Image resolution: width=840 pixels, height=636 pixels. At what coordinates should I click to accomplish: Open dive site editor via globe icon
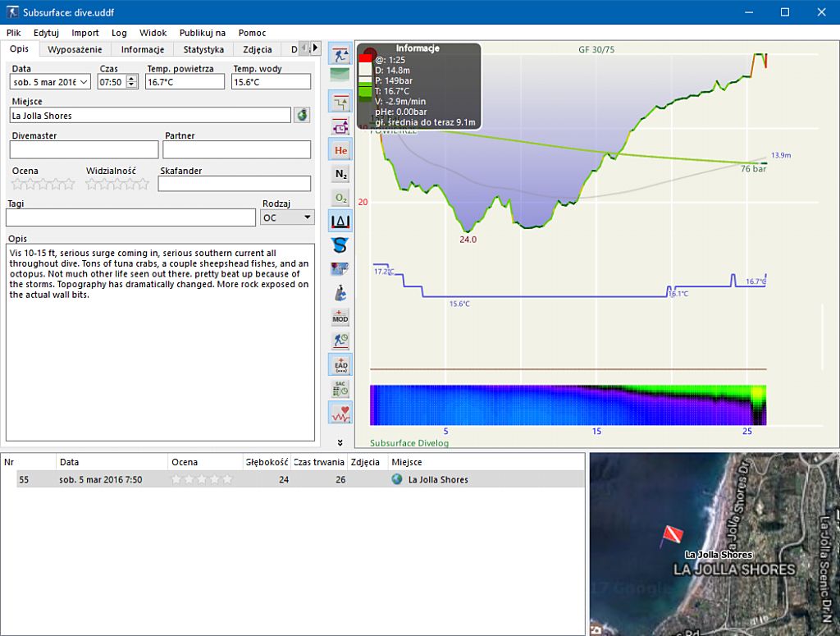click(x=301, y=115)
